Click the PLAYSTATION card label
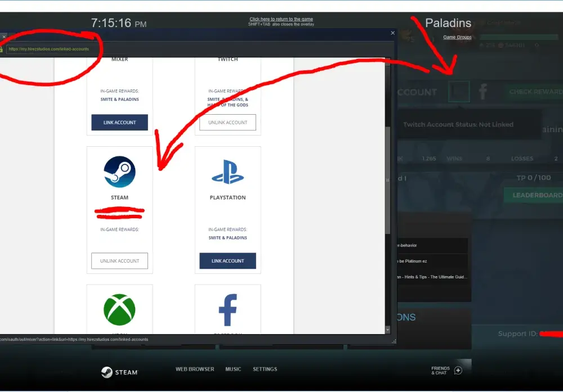The height and width of the screenshot is (392, 563). pyautogui.click(x=227, y=197)
